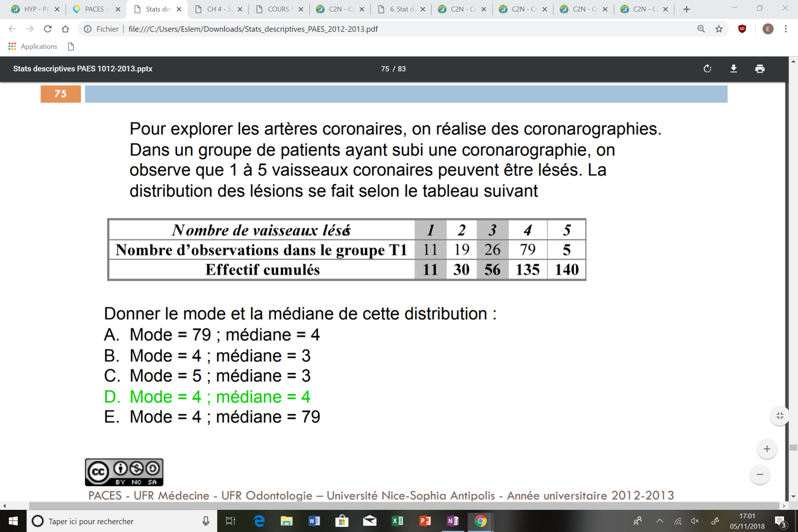Open the Applications shortcut
The height and width of the screenshot is (532, 798).
click(x=33, y=46)
